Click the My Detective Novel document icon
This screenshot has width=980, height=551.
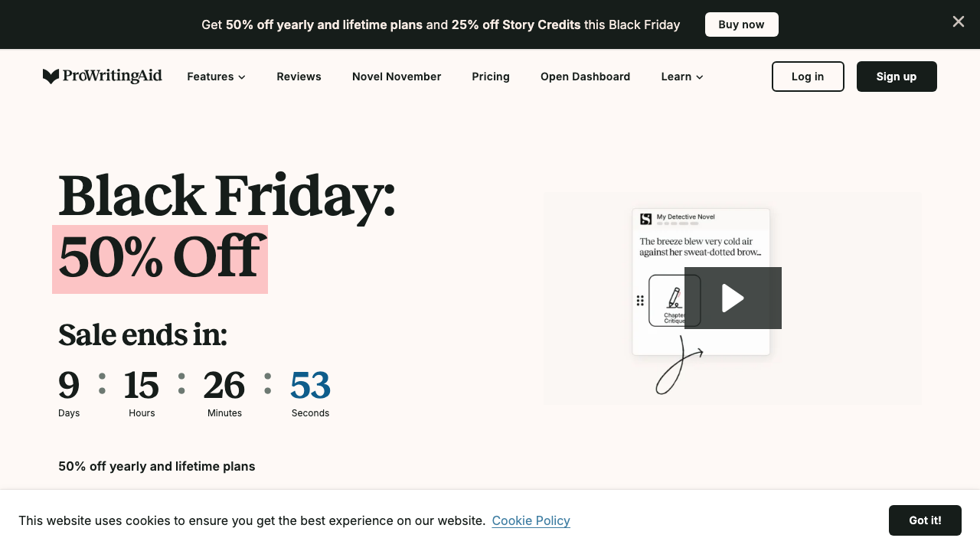pyautogui.click(x=645, y=219)
